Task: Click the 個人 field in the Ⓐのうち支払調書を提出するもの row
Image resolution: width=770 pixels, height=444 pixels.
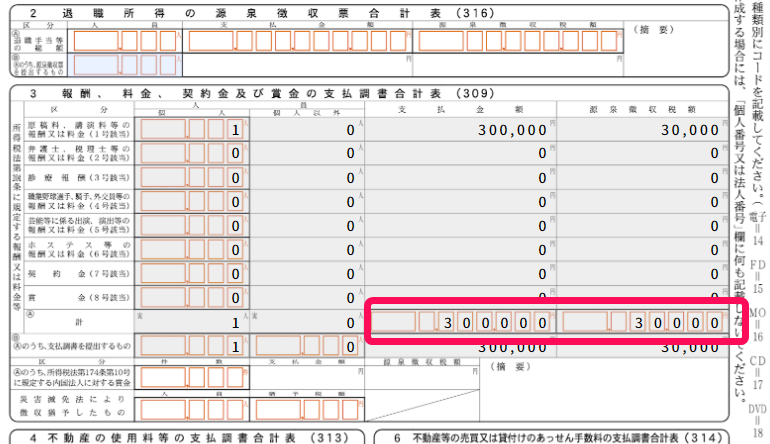Action: pos(192,346)
